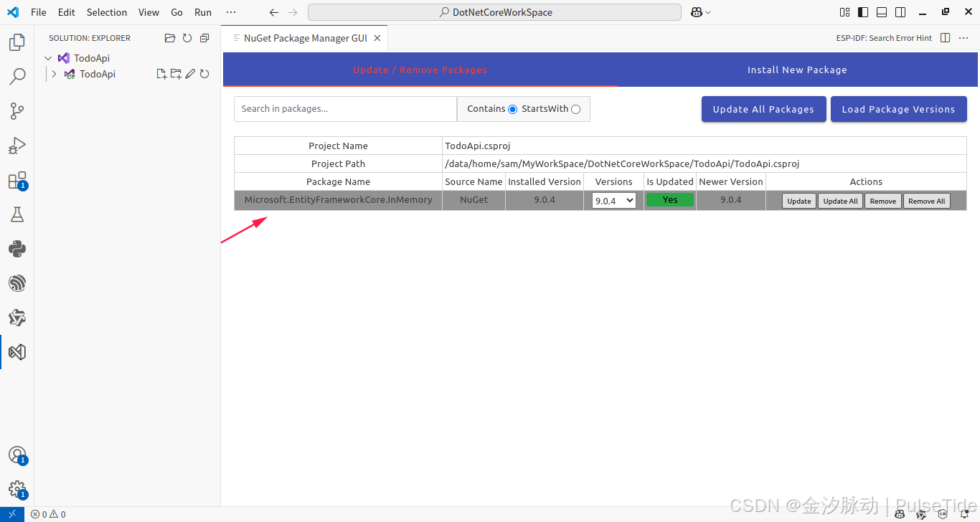This screenshot has height=522, width=980.
Task: Rename TodoApi project with pencil icon
Action: click(190, 74)
